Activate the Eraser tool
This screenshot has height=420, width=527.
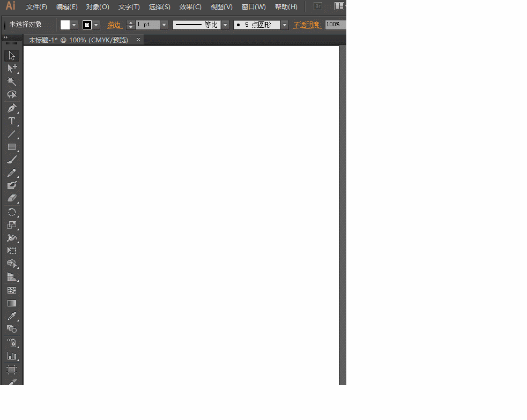click(12, 198)
